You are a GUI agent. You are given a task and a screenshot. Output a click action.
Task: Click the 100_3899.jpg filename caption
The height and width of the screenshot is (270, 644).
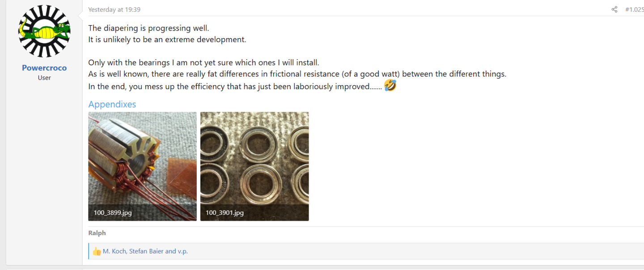[113, 213]
